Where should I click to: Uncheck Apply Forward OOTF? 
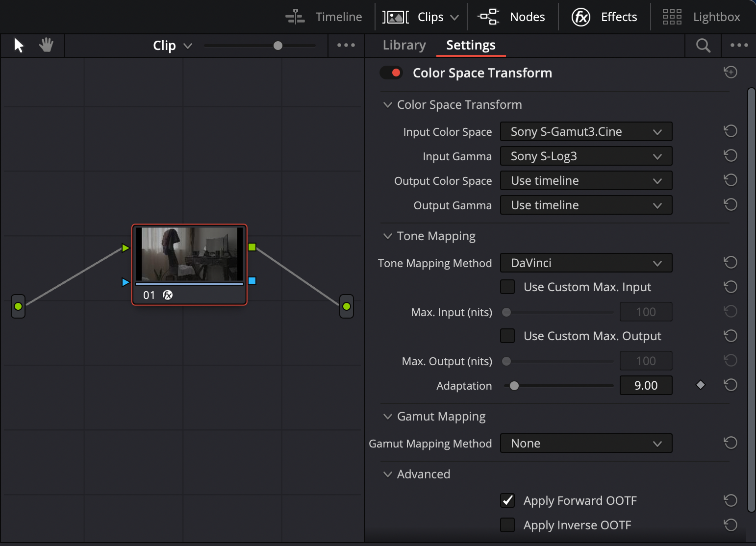pyautogui.click(x=507, y=500)
